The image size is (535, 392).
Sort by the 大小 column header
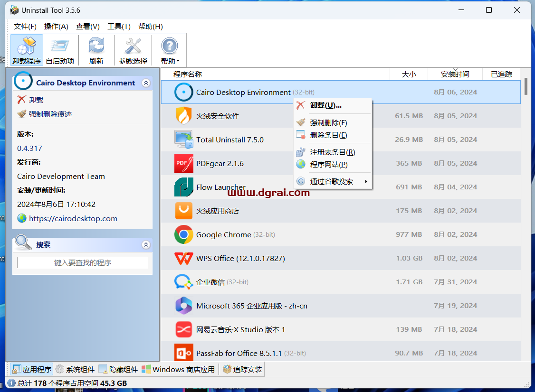[409, 74]
